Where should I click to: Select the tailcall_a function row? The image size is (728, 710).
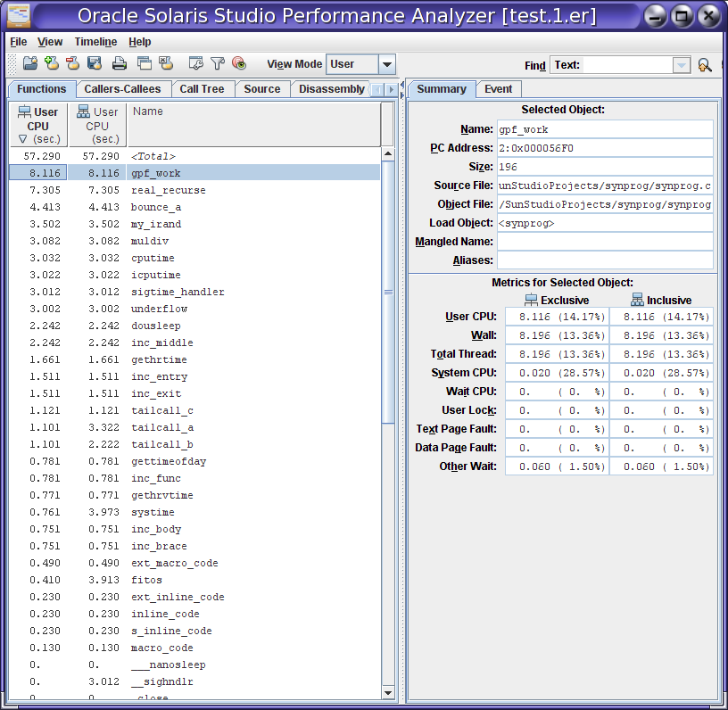(x=194, y=427)
